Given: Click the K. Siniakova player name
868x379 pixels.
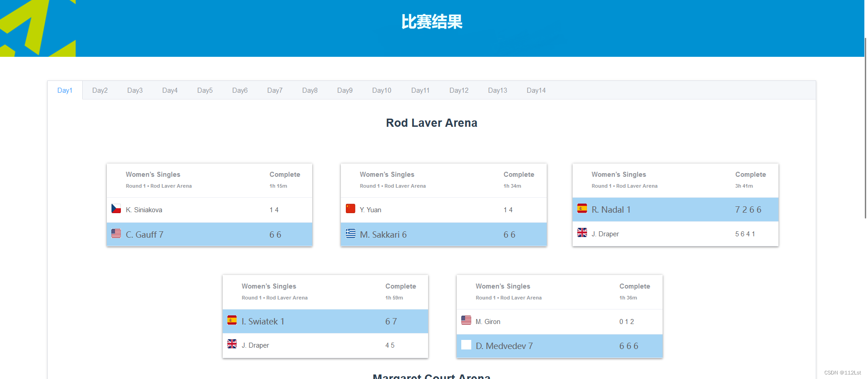Looking at the screenshot, I should click(144, 210).
